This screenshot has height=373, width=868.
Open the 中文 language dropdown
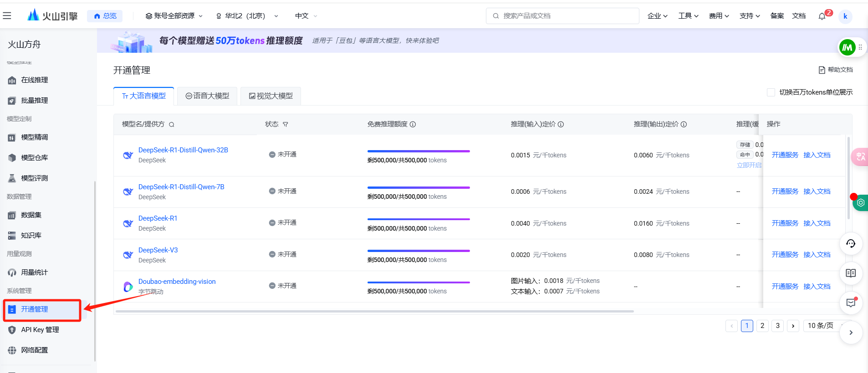click(x=306, y=16)
